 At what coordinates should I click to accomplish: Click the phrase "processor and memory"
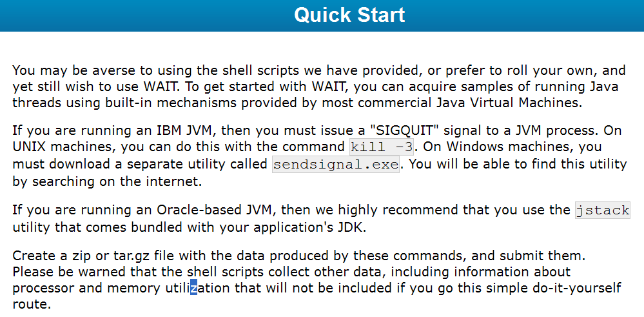click(x=86, y=289)
